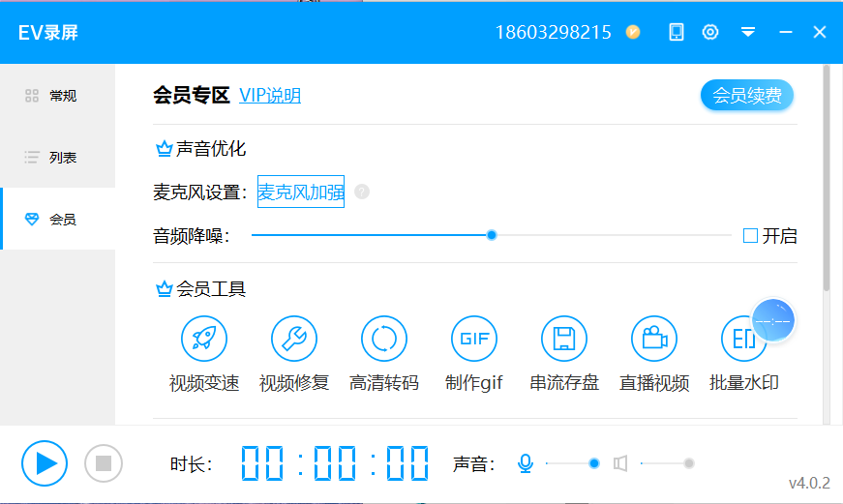Viewport: 843px width, 504px height.
Task: Click the 麦克风加强 link
Action: click(x=301, y=192)
